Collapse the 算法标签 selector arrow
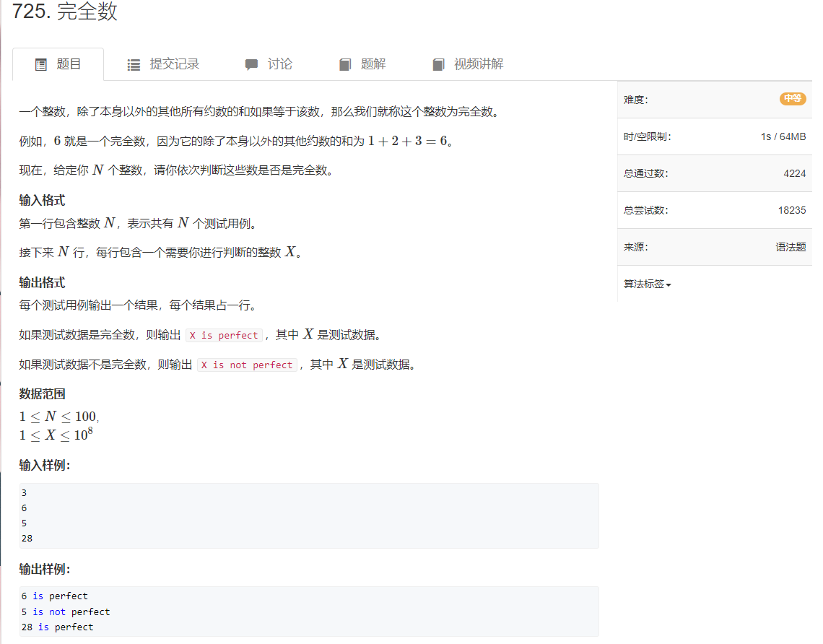The image size is (823, 644). [x=667, y=284]
